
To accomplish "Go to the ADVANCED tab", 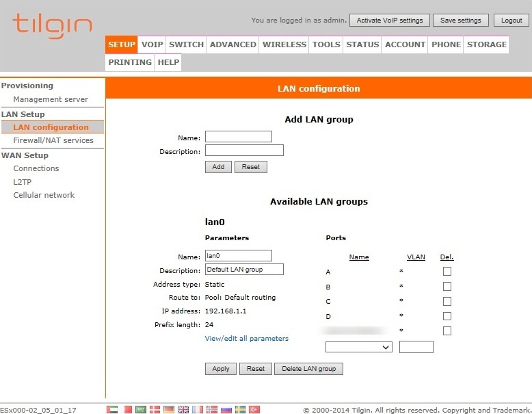I will tap(232, 44).
